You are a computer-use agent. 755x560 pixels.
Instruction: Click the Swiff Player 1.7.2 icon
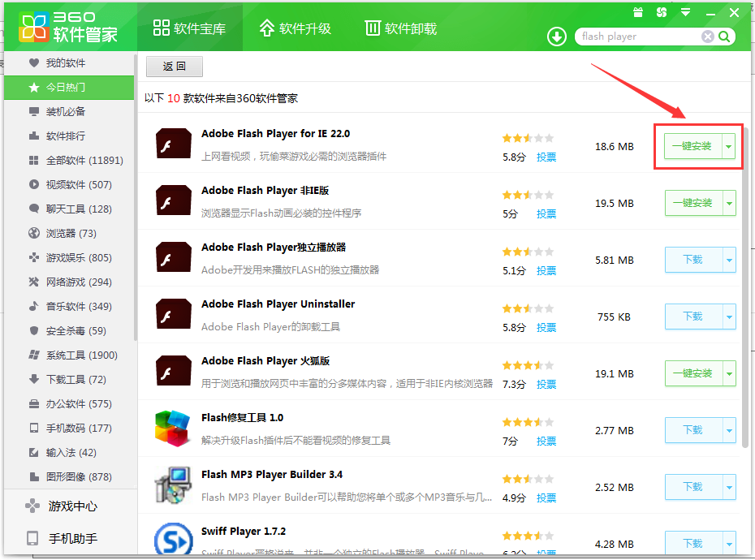tap(174, 539)
